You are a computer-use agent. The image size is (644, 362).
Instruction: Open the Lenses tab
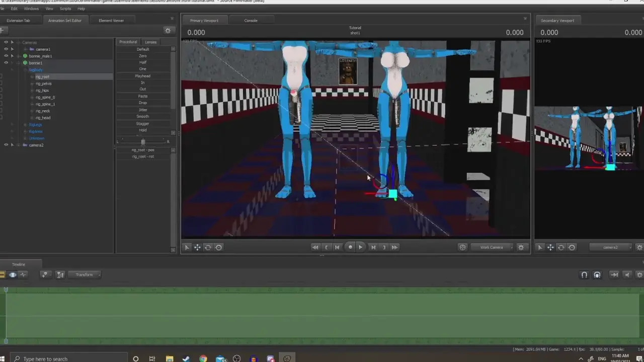(x=150, y=42)
